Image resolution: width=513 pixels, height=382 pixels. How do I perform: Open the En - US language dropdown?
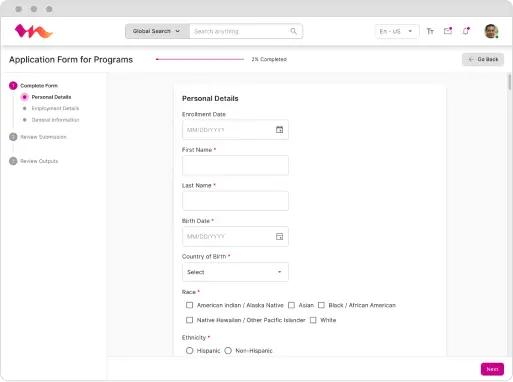[x=396, y=31]
